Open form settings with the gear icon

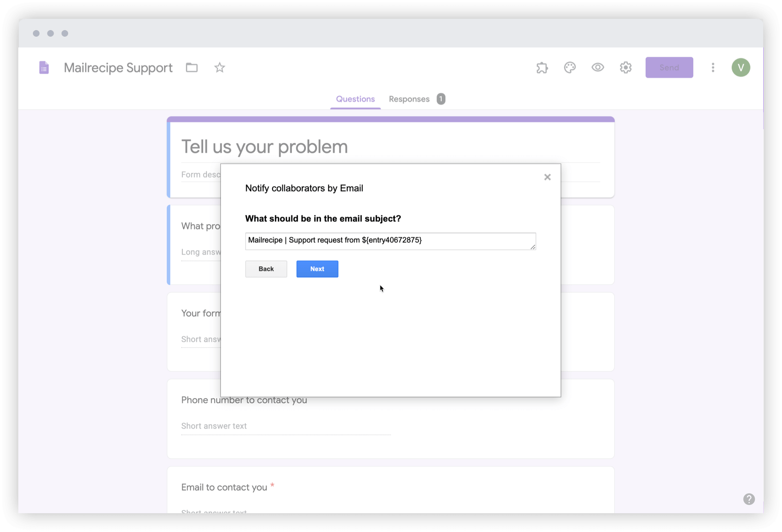pyautogui.click(x=625, y=67)
